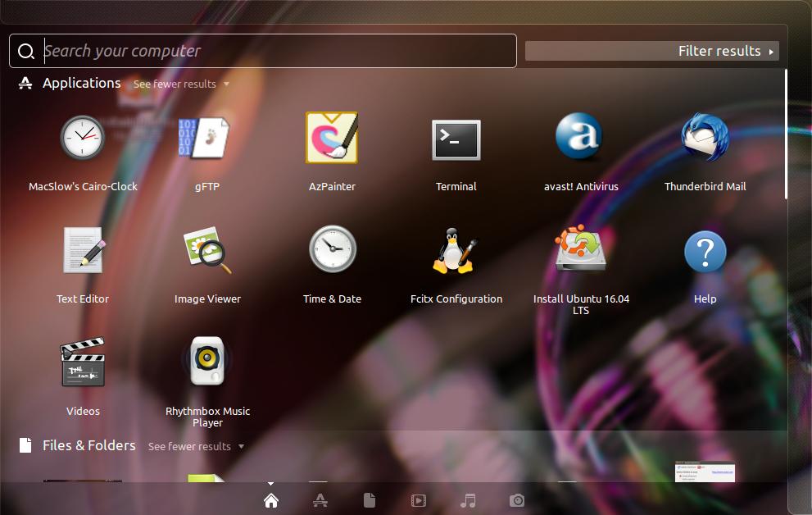Open the Help application
This screenshot has width=812, height=515.
[705, 251]
